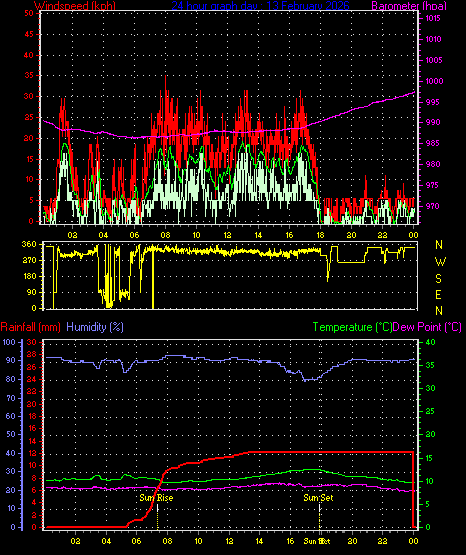Click the 28 value on the rainfall axis
This screenshot has width=466, height=555.
32,355
